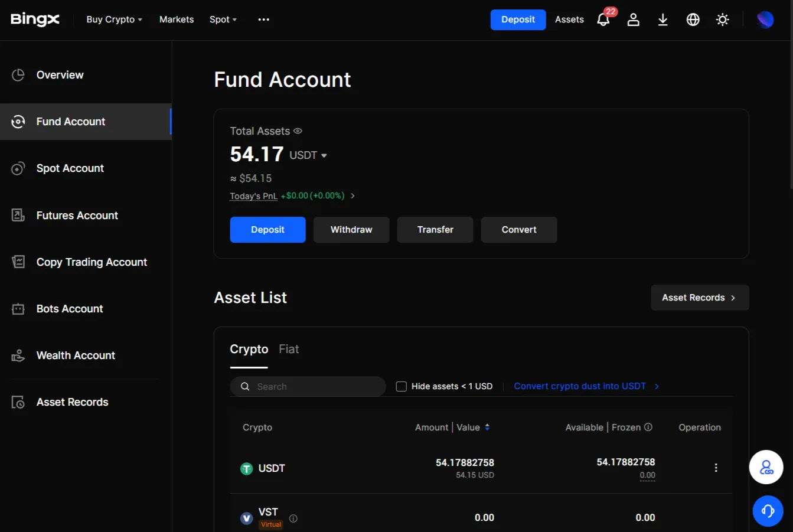Viewport: 793px width, 532px height.
Task: Open the three-dot operation menu for USDT
Action: pos(716,468)
